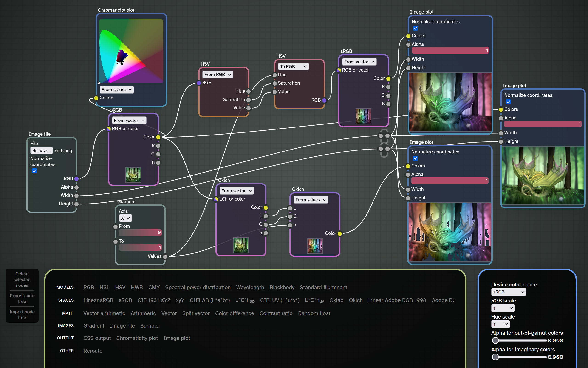Click the Hue input socket of HSV To RGB node
588x368 pixels.
tap(274, 75)
